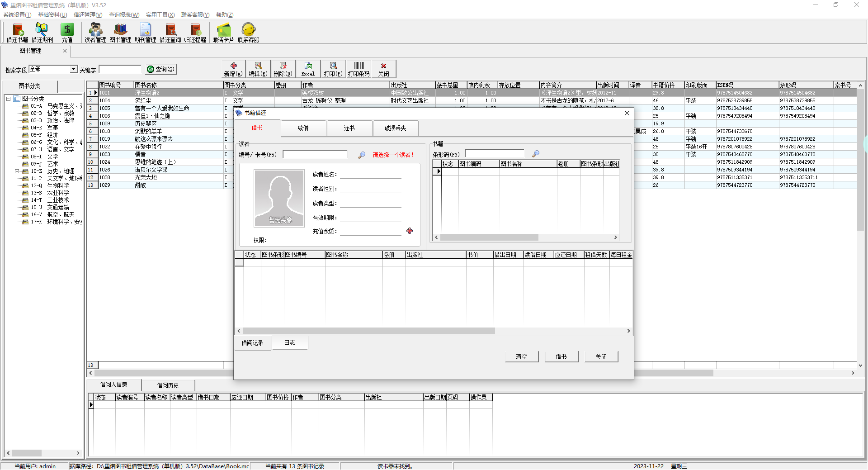Click the reader search magnifier icon
The height and width of the screenshot is (470, 868).
(362, 155)
